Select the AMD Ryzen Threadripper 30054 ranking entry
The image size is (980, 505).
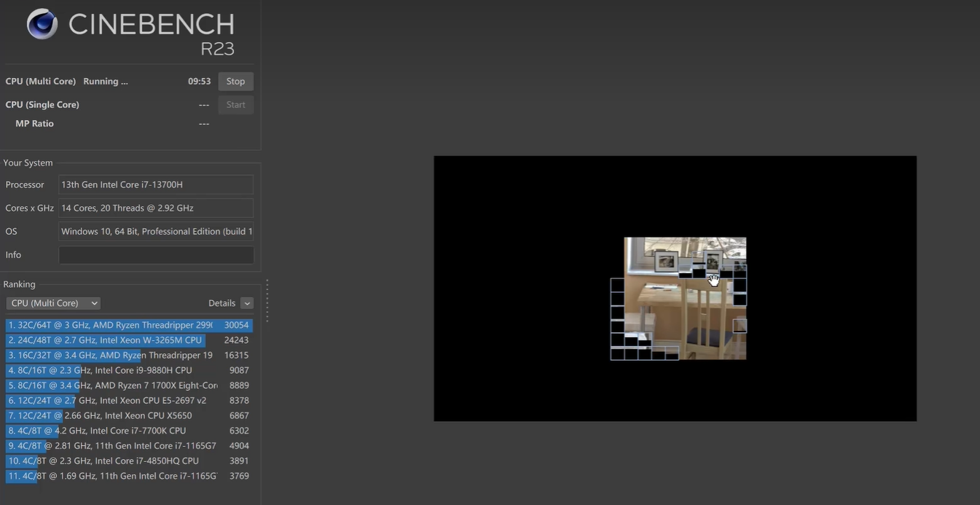click(129, 325)
